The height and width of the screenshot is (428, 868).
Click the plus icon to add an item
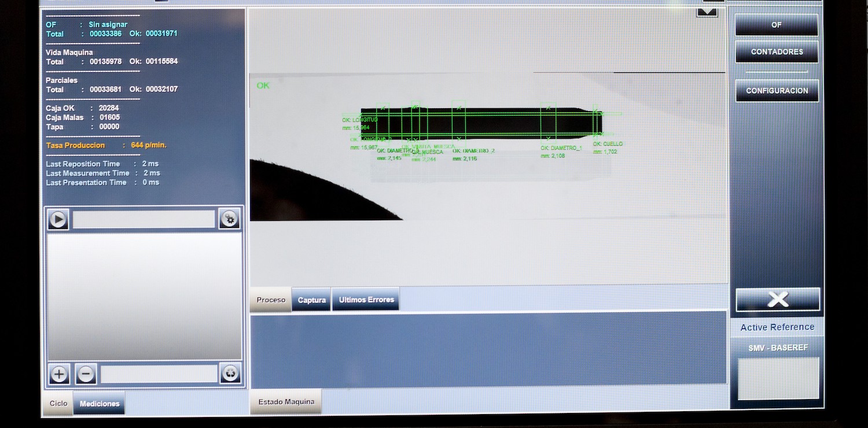tap(58, 374)
